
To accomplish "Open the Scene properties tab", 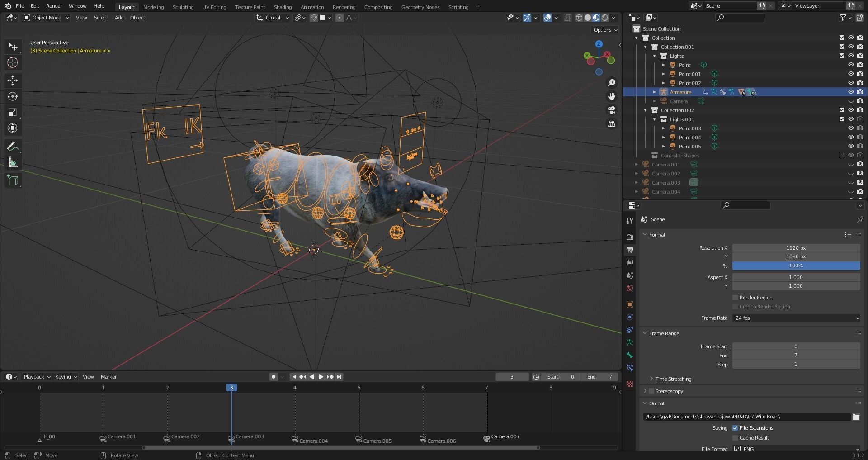I will [630, 275].
